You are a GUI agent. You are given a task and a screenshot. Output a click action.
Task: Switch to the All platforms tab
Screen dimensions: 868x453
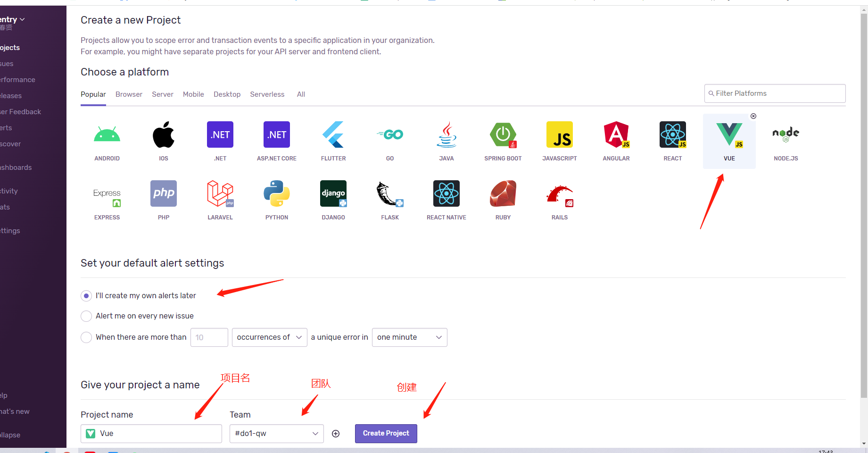click(301, 94)
